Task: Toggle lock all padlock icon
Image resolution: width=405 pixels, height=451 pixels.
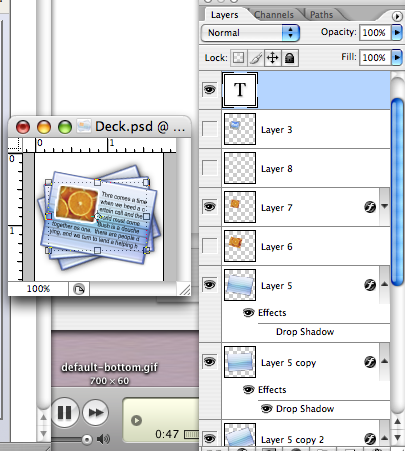Action: 290,58
